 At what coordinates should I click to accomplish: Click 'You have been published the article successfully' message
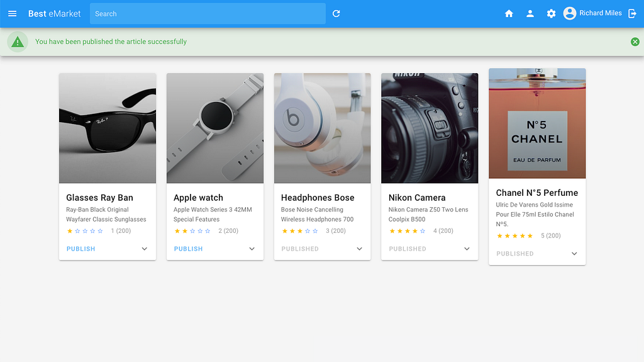click(111, 42)
